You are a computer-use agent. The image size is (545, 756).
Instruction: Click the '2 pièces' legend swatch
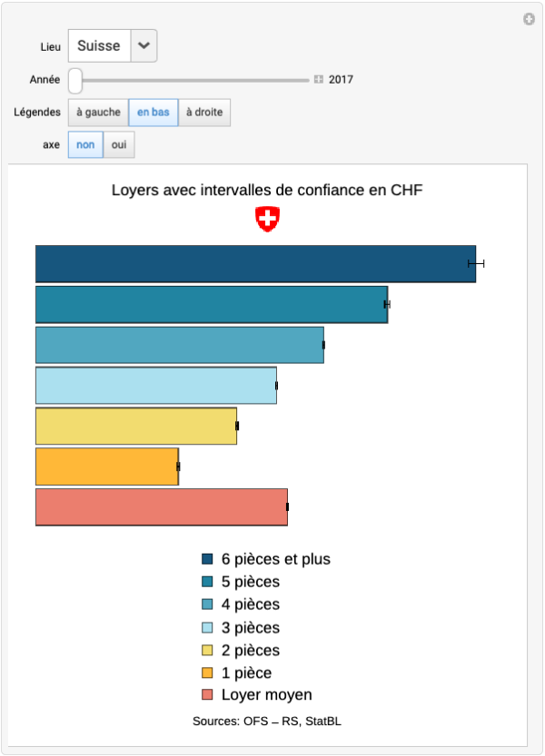[207, 651]
